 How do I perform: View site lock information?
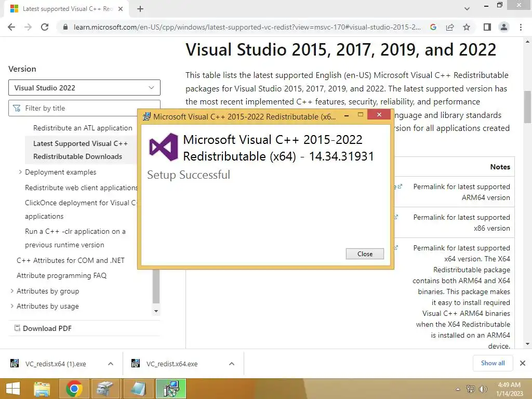65,27
